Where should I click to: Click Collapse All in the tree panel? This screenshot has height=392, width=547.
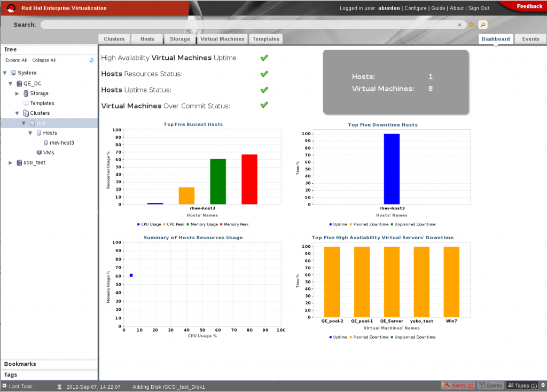(44, 60)
